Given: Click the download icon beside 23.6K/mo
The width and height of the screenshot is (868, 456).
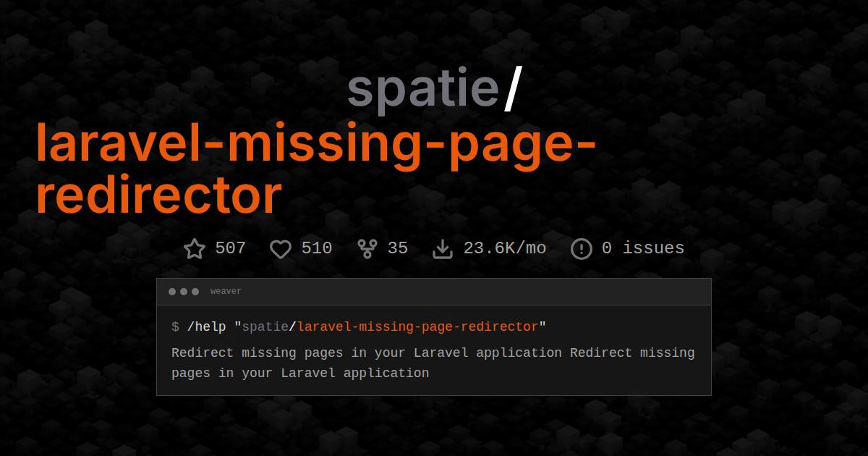Looking at the screenshot, I should click(x=443, y=248).
